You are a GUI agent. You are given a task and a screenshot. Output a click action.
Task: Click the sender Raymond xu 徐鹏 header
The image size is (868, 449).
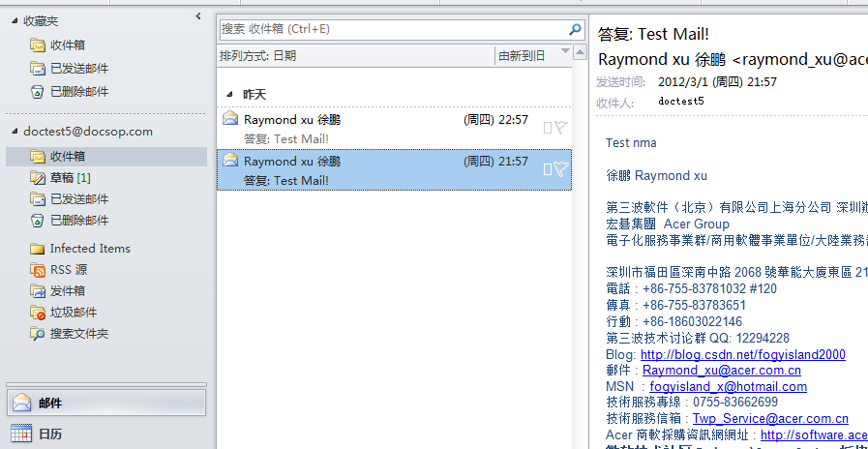tap(733, 60)
